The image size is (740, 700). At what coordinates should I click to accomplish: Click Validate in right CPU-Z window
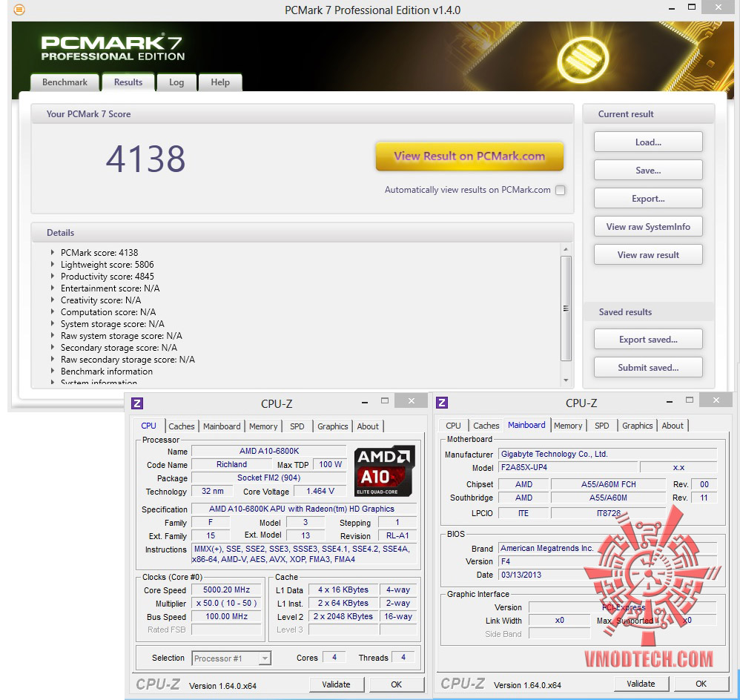pos(641,684)
